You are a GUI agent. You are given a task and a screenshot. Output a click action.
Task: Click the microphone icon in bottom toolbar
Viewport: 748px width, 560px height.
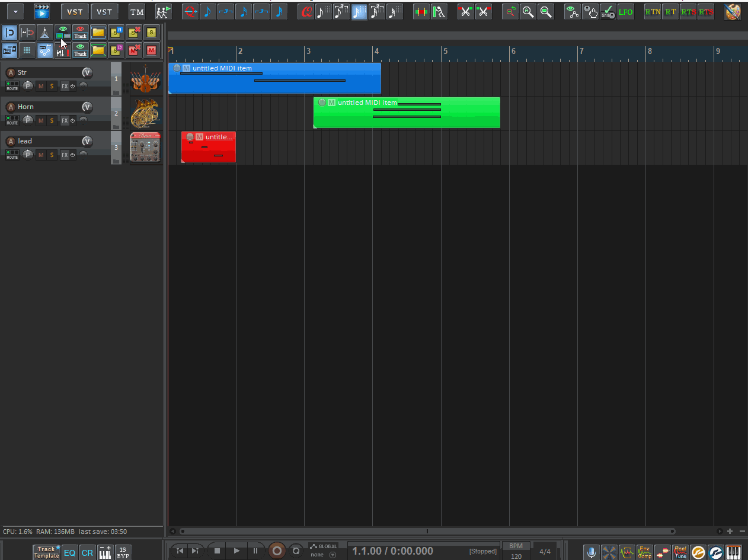(592, 552)
